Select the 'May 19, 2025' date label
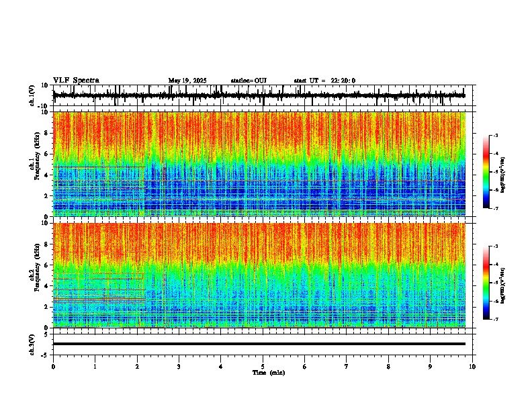 click(x=187, y=81)
